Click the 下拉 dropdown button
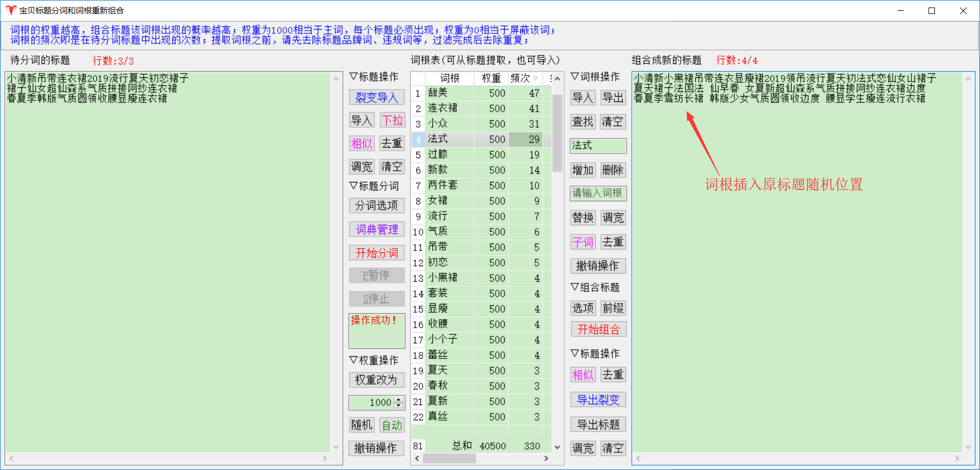 pyautogui.click(x=392, y=120)
